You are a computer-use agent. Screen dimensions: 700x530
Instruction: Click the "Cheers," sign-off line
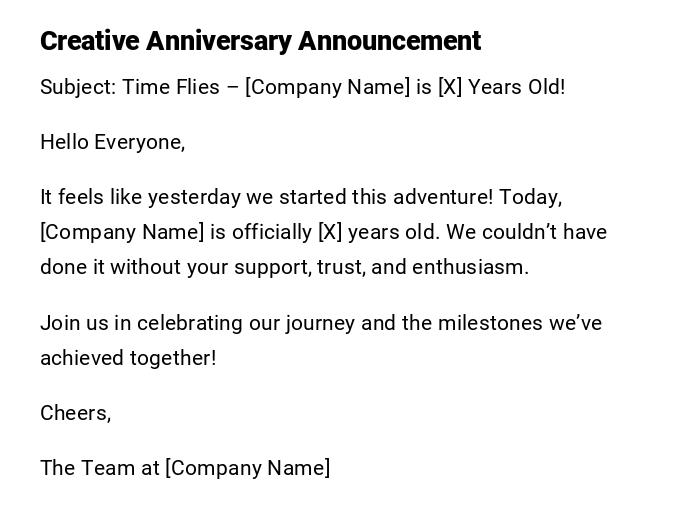coord(75,413)
